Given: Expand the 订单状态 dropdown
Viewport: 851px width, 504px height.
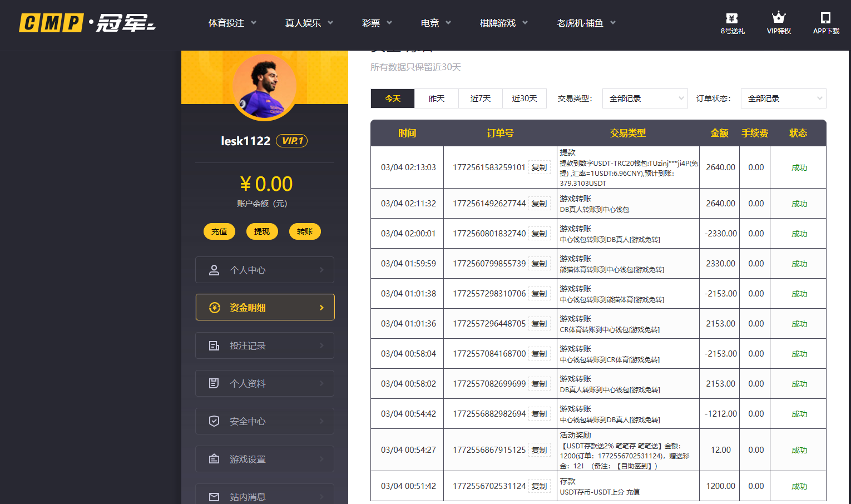Looking at the screenshot, I should coord(783,98).
